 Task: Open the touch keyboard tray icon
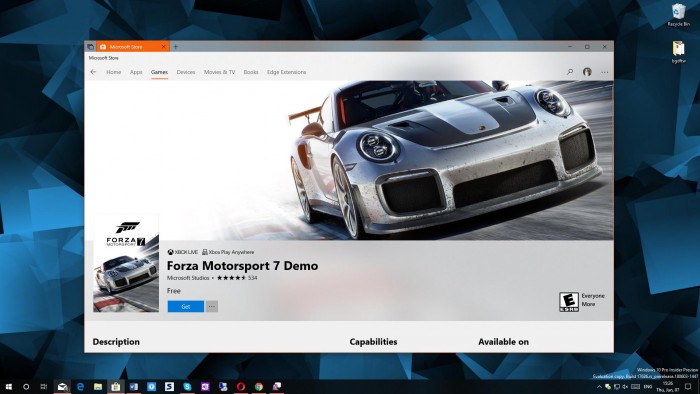point(636,386)
